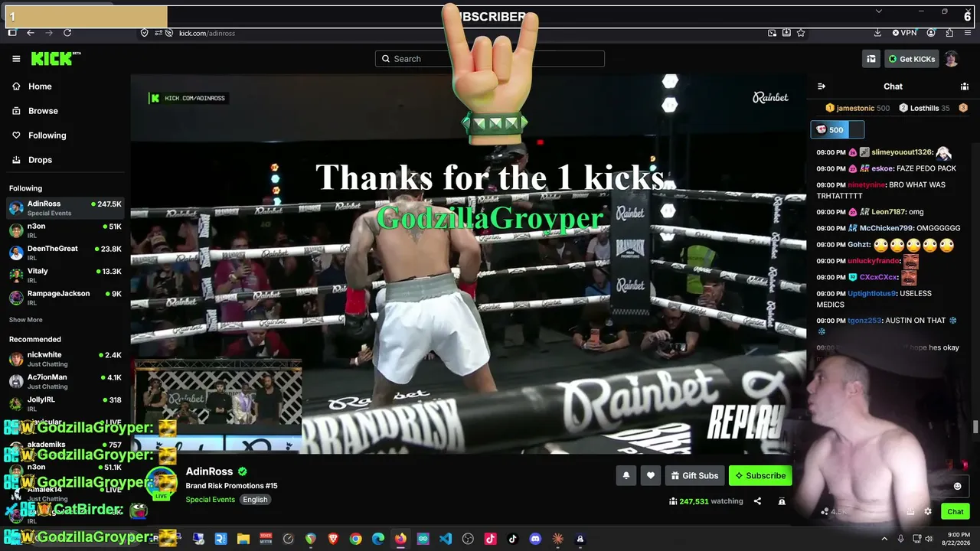Select RampageJackson in the Following list
980x551 pixels.
click(65, 297)
